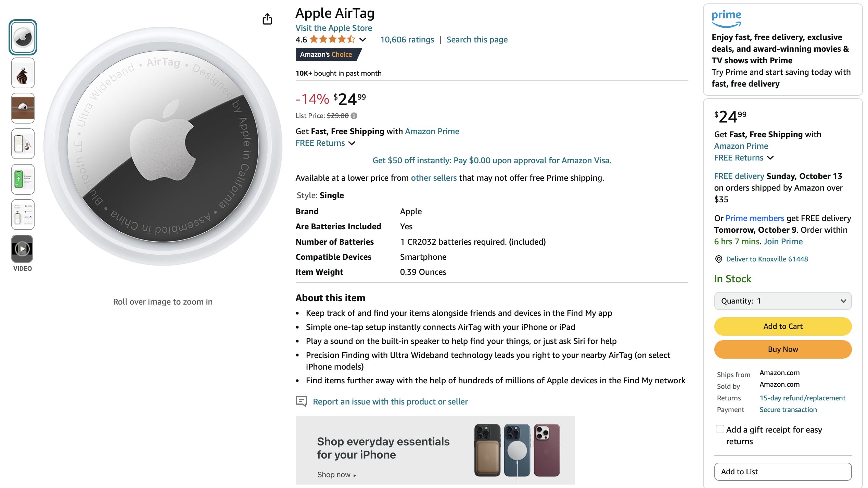Check the gift receipt checkbox
Viewport: 868px width, 488px height.
pos(720,429)
